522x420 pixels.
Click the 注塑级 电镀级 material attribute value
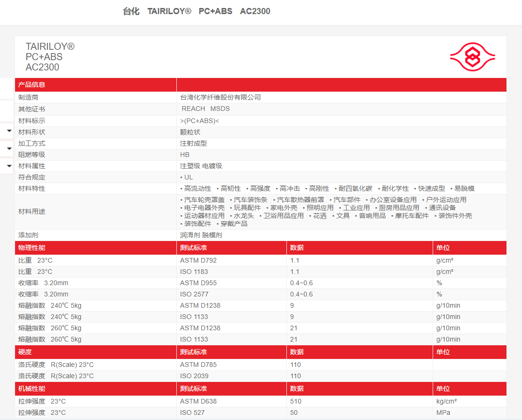click(201, 166)
